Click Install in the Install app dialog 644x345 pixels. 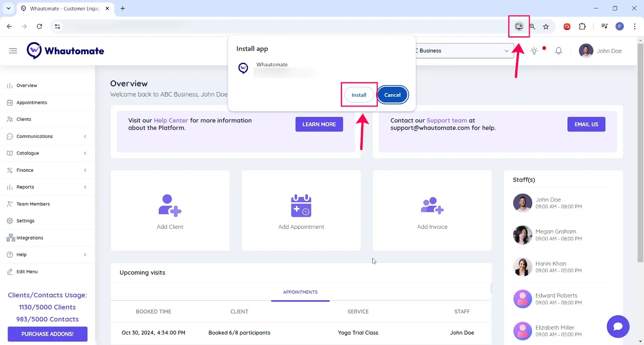[359, 95]
